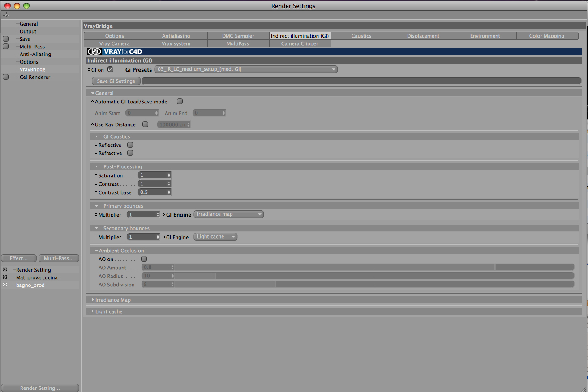Select the bagno_prod render setting
This screenshot has width=588, height=392.
pyautogui.click(x=30, y=285)
